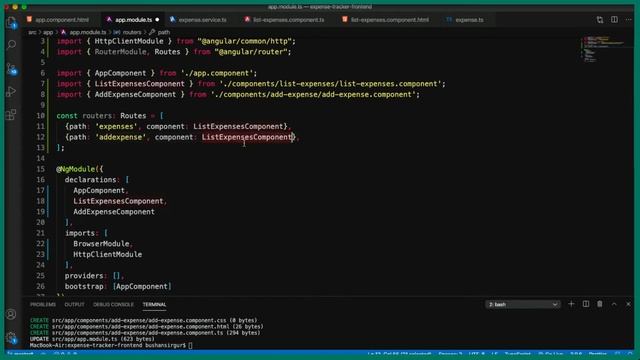Click the selected ListExpensesComponent on line 12
The height and width of the screenshot is (360, 640).
click(246, 137)
